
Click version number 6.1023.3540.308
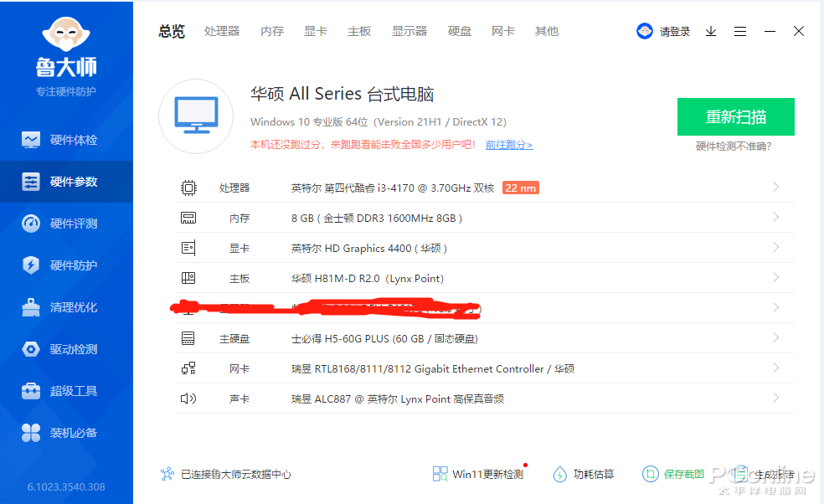(x=66, y=486)
